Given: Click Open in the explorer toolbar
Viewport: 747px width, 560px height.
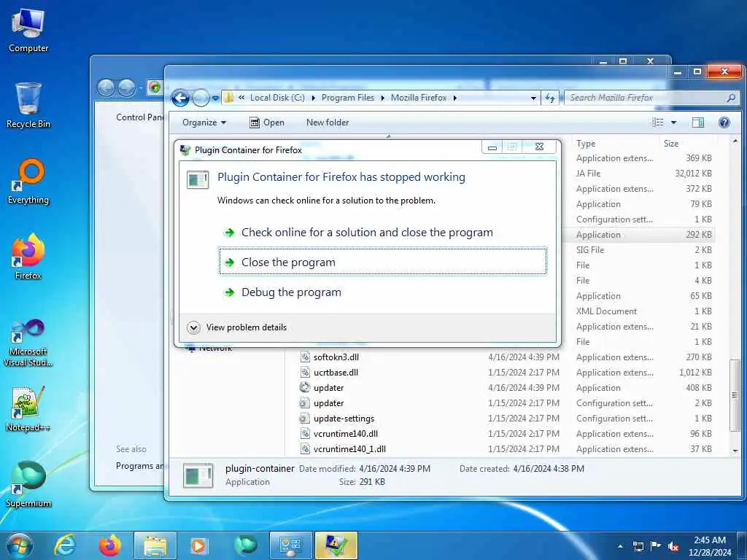Looking at the screenshot, I should pos(267,122).
